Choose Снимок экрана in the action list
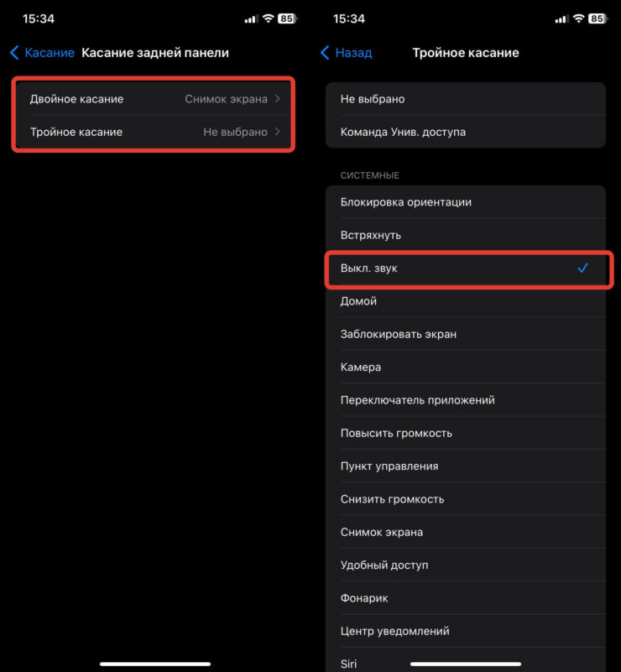Image resolution: width=621 pixels, height=672 pixels. point(465,532)
